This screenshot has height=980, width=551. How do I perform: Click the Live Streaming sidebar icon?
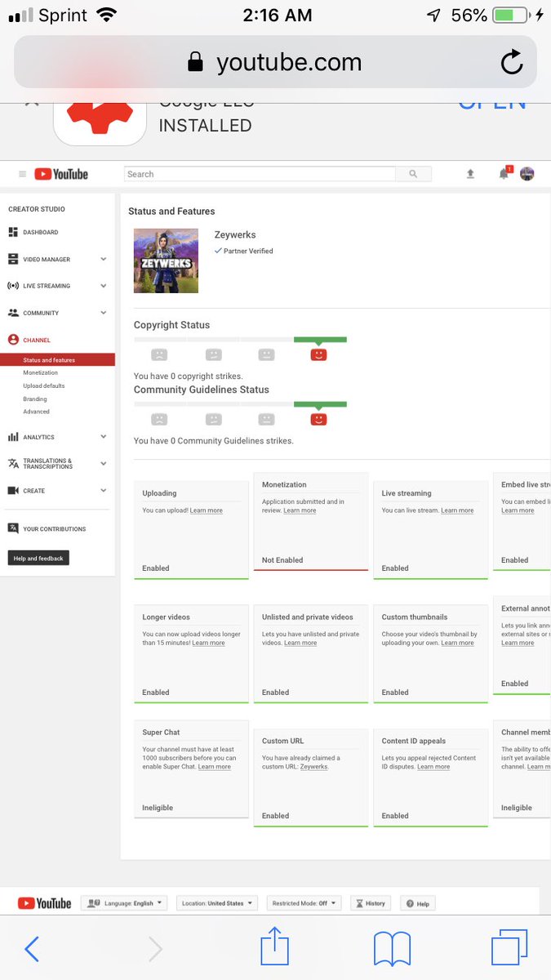coord(13,286)
